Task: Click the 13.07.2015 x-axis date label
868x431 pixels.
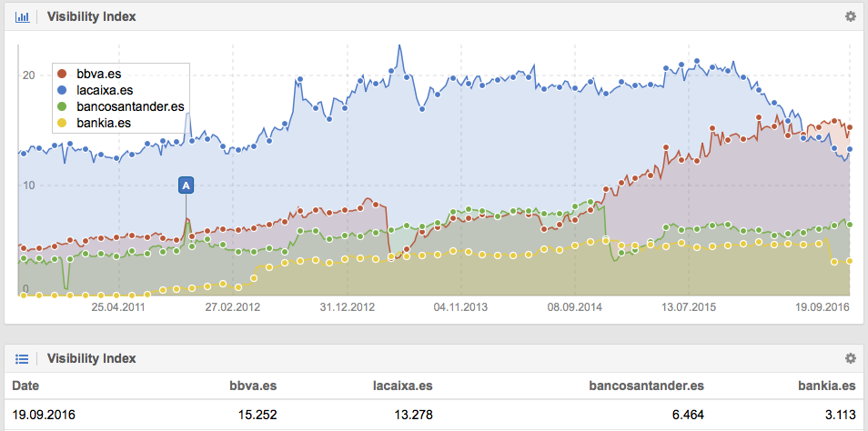Action: pos(689,307)
